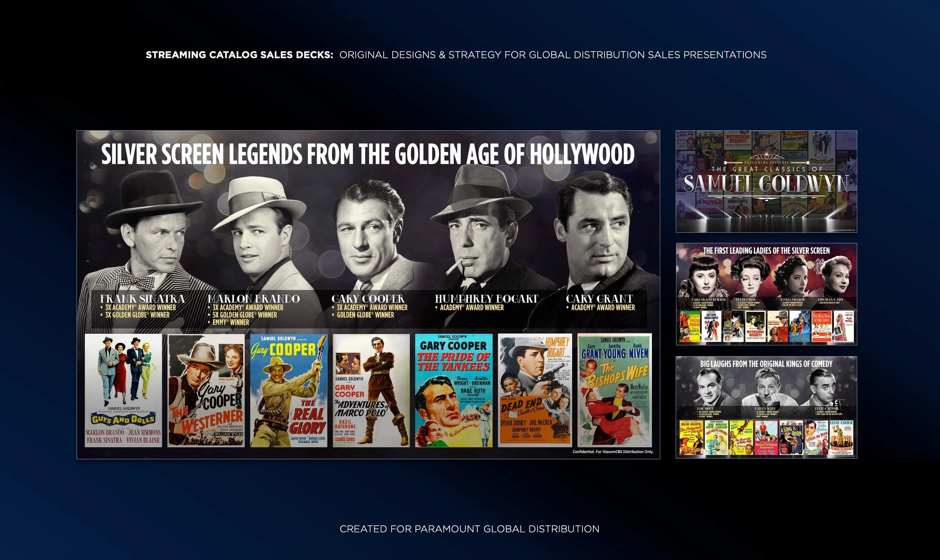940x560 pixels.
Task: Click the Stella Dallas mini poster
Action: 690,326
